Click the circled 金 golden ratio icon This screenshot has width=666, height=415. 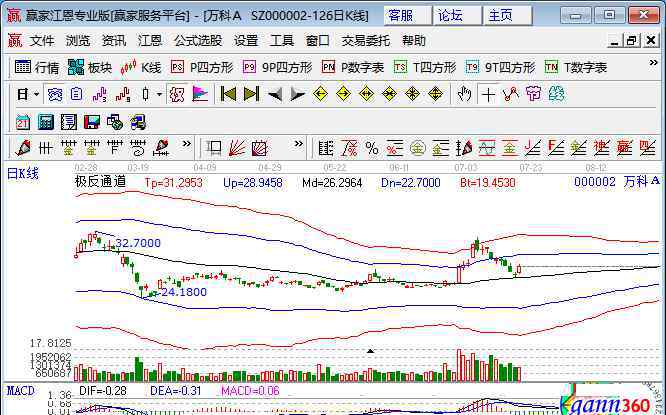coord(418,148)
